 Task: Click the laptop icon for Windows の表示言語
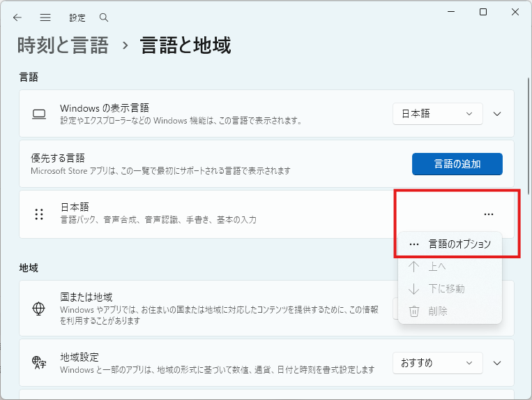pos(39,114)
